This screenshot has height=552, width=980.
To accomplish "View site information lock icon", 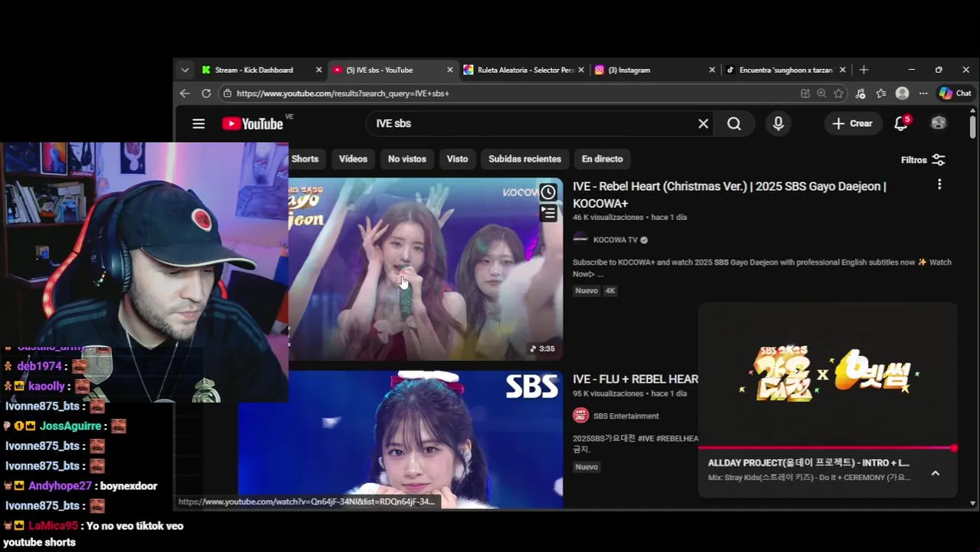I will [x=226, y=93].
